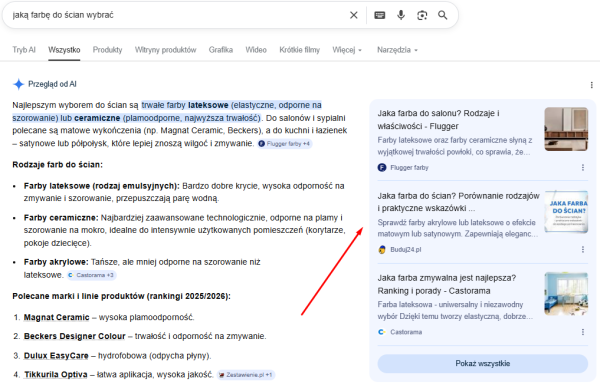Open 'Jaka farba do ścian? Porównanie rodzajów' result

click(x=458, y=202)
